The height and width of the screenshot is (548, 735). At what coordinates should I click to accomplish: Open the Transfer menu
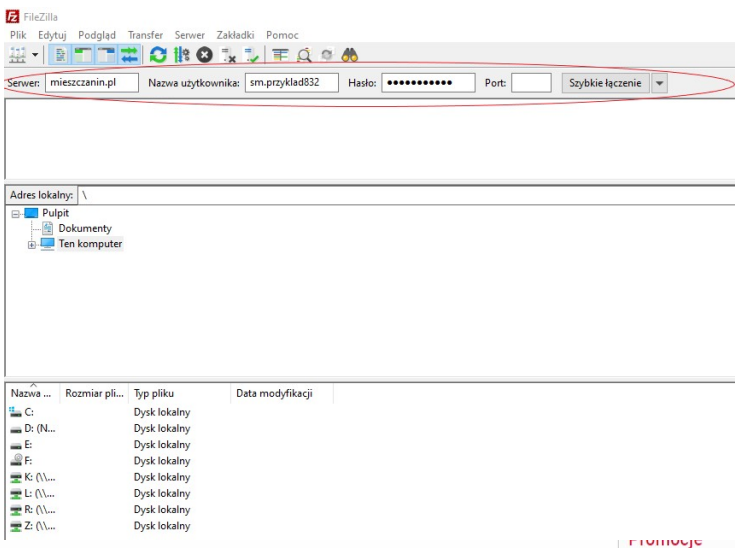[x=145, y=35]
